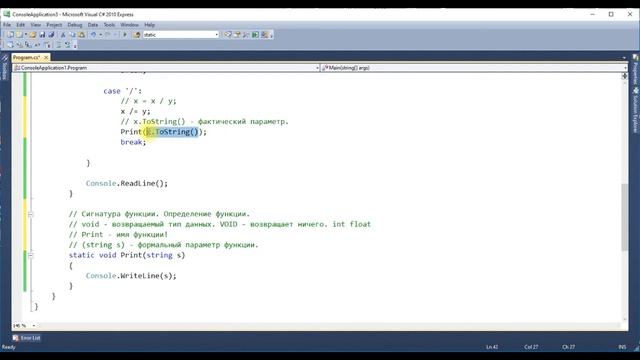Click first icon in the text editor toolbar
This screenshot has width=640, height=360.
pos(10,45)
